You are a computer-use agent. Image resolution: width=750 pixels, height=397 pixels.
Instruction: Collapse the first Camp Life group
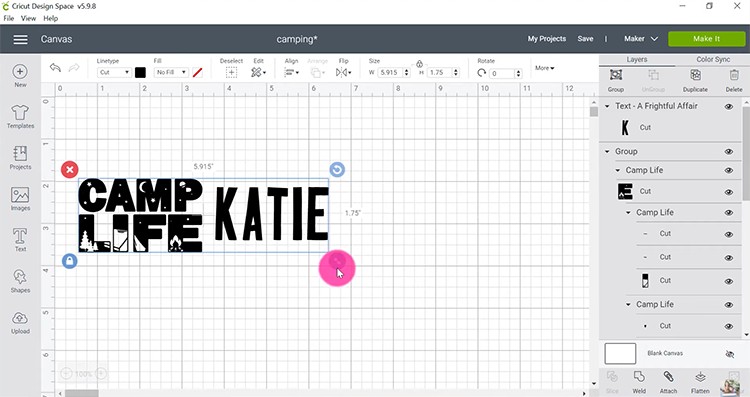pyautogui.click(x=618, y=170)
